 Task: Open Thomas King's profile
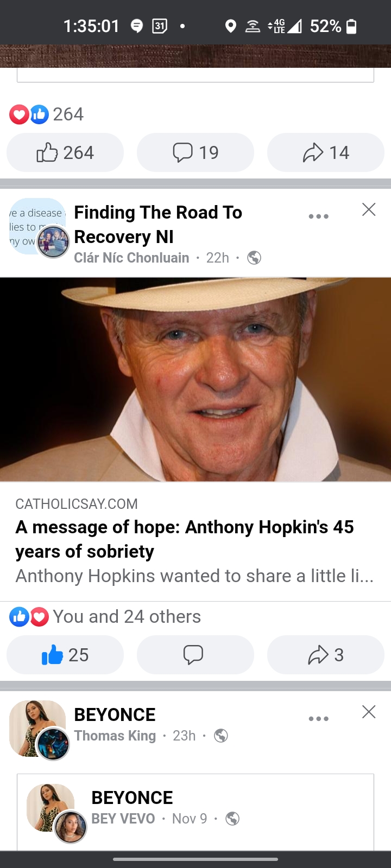pyautogui.click(x=115, y=736)
